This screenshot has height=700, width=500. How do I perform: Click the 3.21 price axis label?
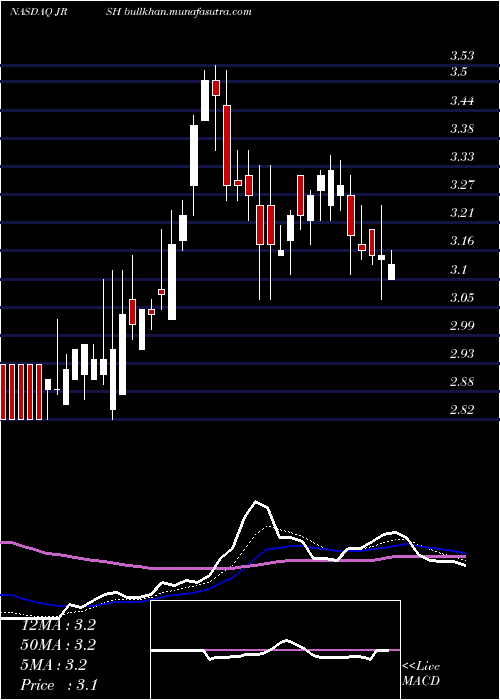[462, 212]
